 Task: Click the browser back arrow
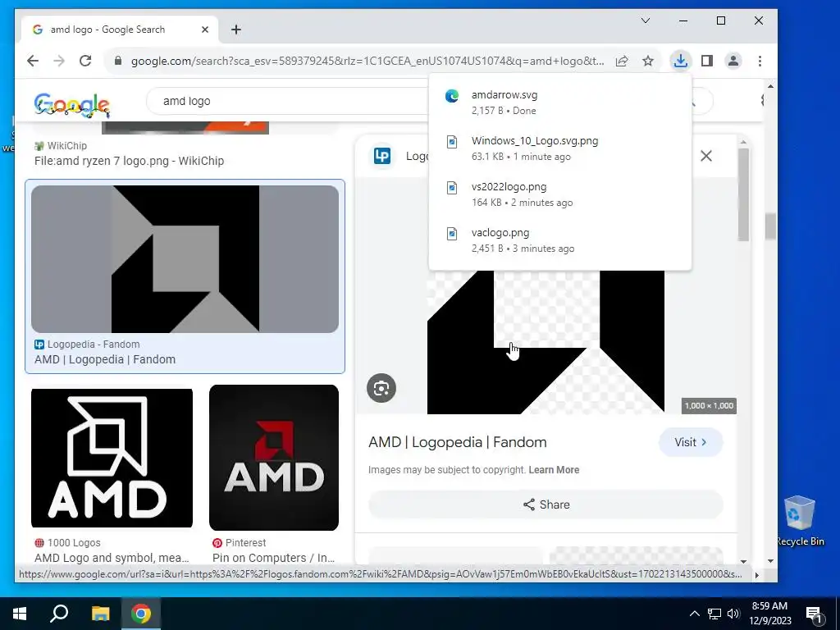click(33, 61)
